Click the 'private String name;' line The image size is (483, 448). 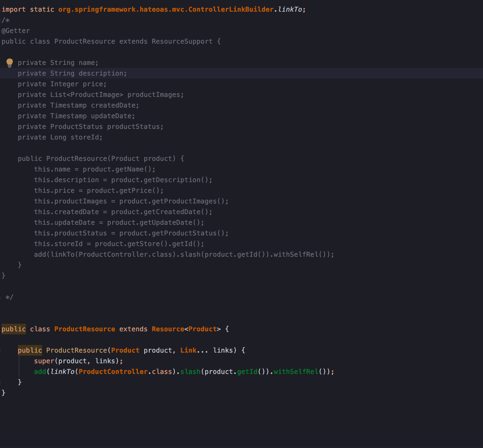58,63
